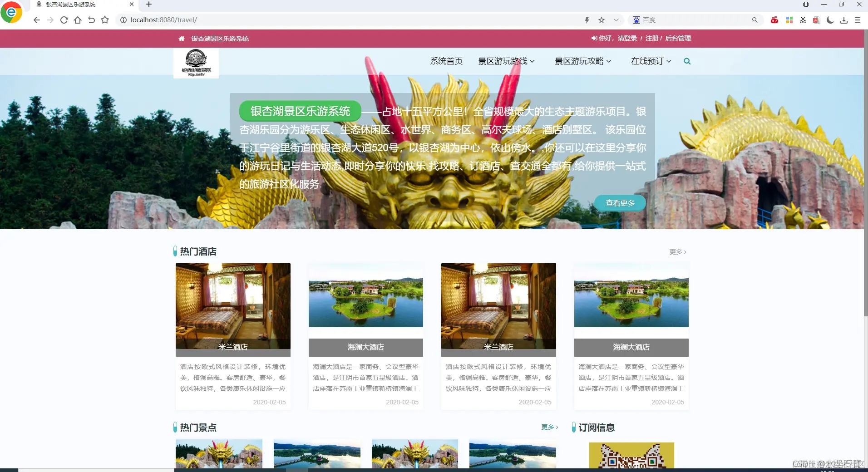Click the favorite star in address bar
This screenshot has width=868, height=472.
(602, 20)
